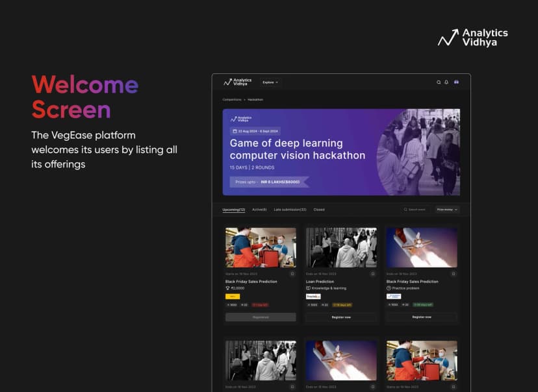This screenshot has width=538, height=392.
Task: Click the calendar icon on the banner date chip
Action: [x=235, y=131]
